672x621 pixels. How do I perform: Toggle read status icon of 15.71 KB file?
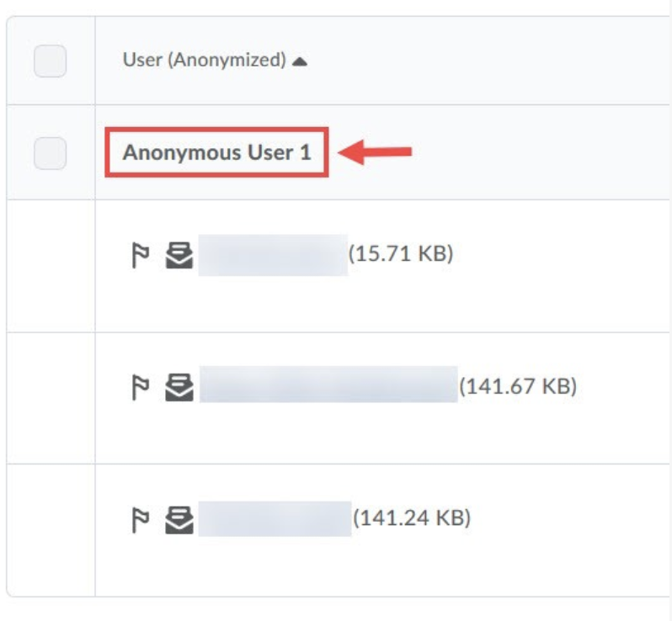point(179,255)
